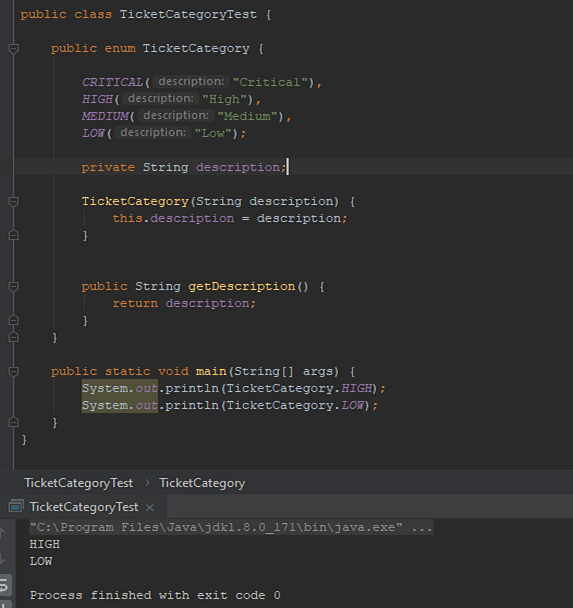Click the description hint on the LOW constant
This screenshot has height=608, width=573.
point(153,133)
